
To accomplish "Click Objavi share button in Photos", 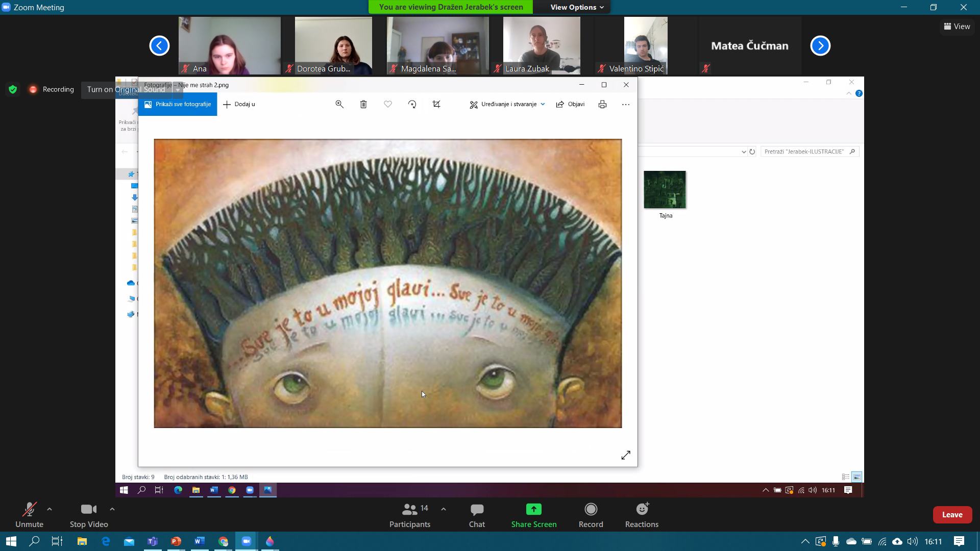I will [x=570, y=104].
